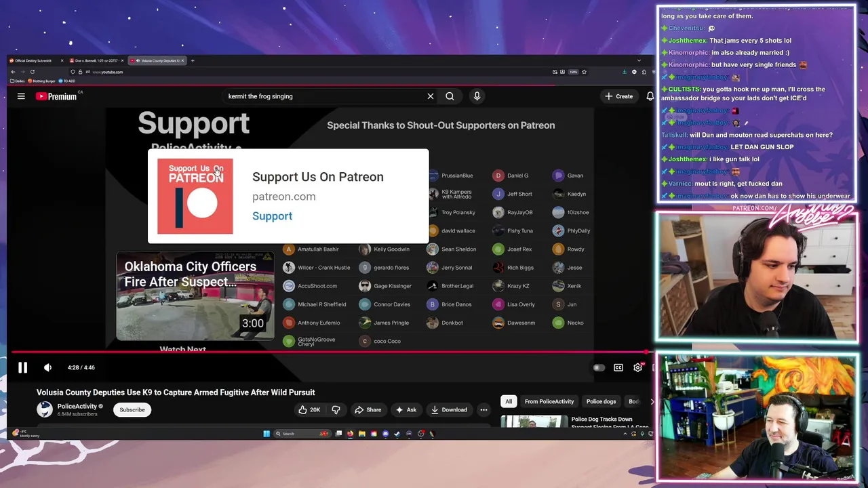
Task: Mute the video volume icon
Action: (47, 367)
